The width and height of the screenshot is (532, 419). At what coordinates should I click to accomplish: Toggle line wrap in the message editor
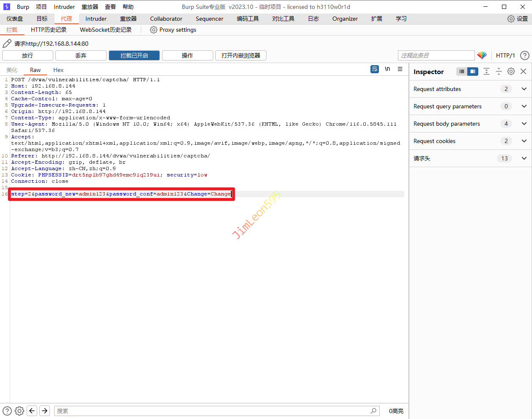375,69
